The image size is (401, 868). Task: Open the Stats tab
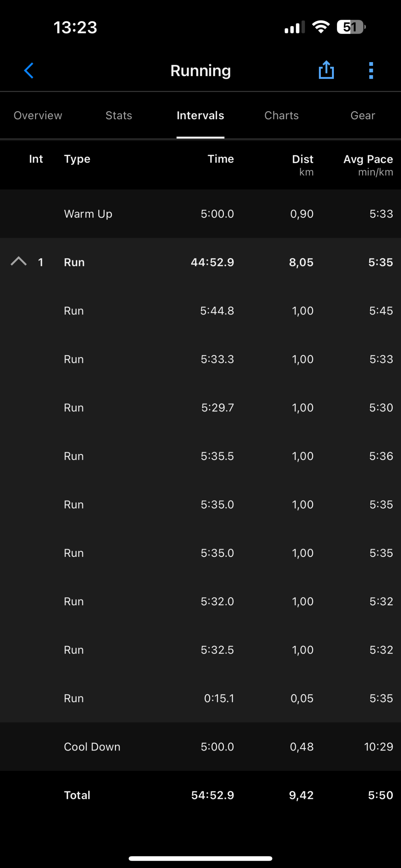click(x=119, y=116)
